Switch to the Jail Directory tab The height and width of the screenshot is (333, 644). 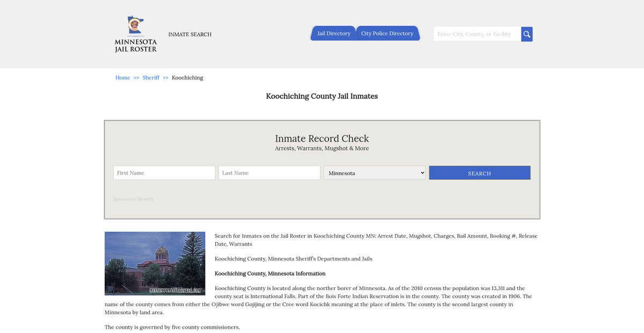(333, 33)
